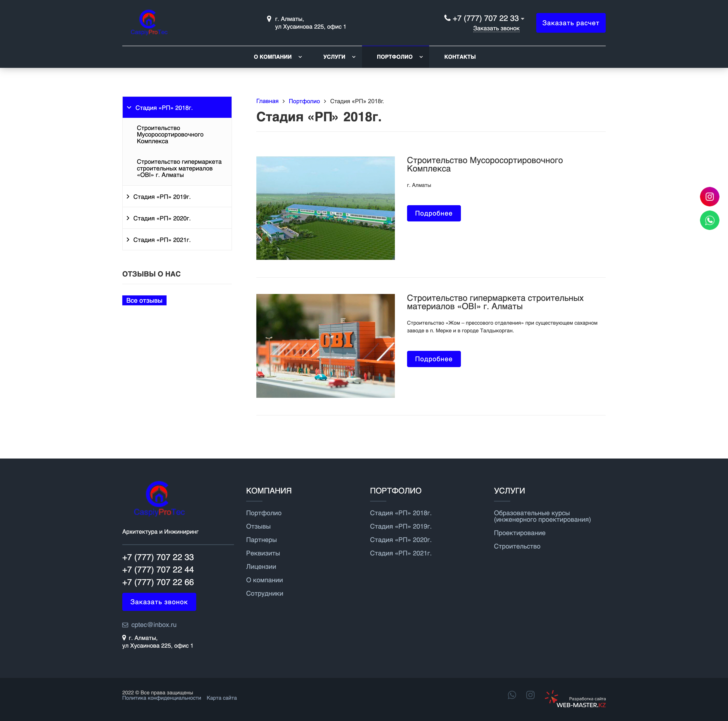Open the floating Instagram button
The image size is (728, 721).
(710, 196)
